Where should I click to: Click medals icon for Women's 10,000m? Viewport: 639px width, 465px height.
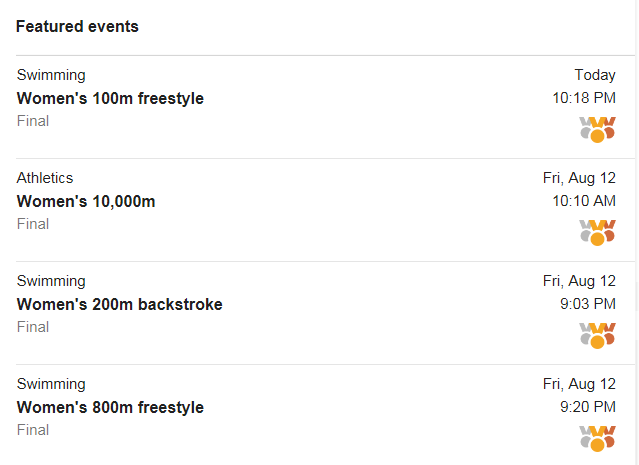tap(597, 233)
